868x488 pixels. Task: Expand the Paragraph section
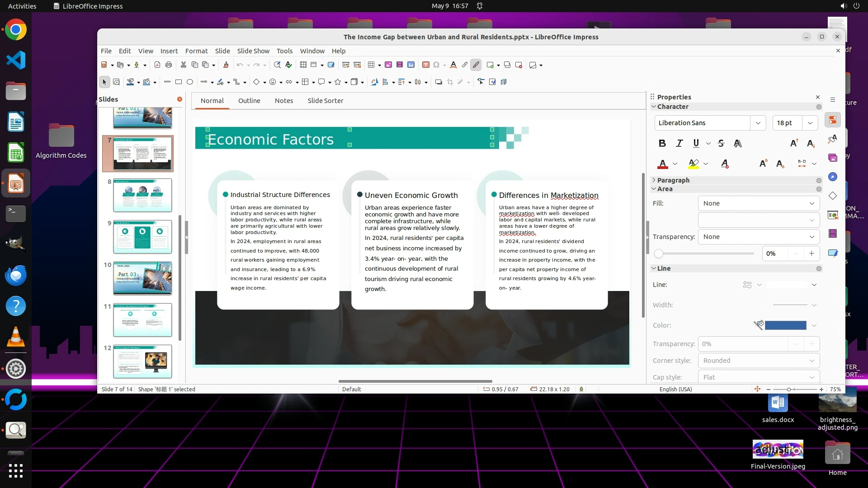[673, 180]
